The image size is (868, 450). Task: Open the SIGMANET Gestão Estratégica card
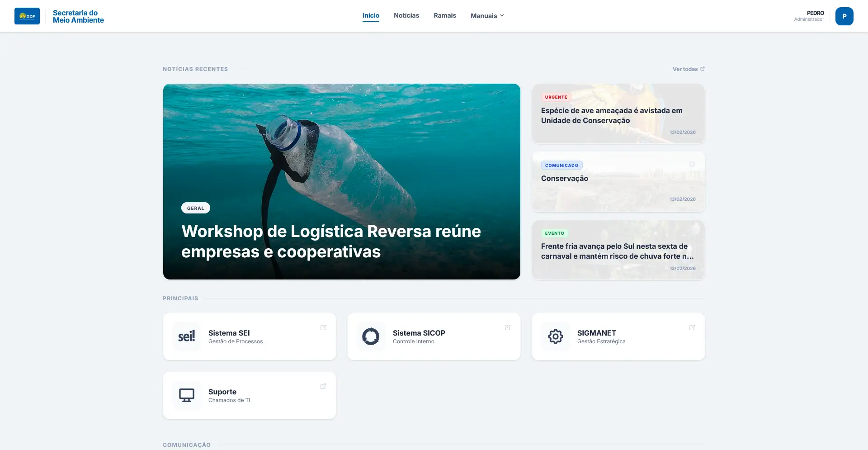click(x=618, y=336)
